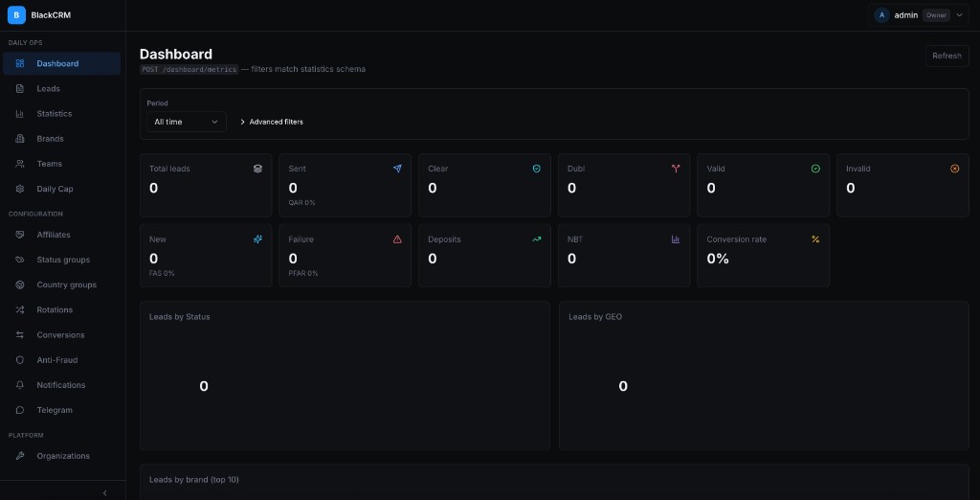Click the Owner role badge

click(936, 15)
